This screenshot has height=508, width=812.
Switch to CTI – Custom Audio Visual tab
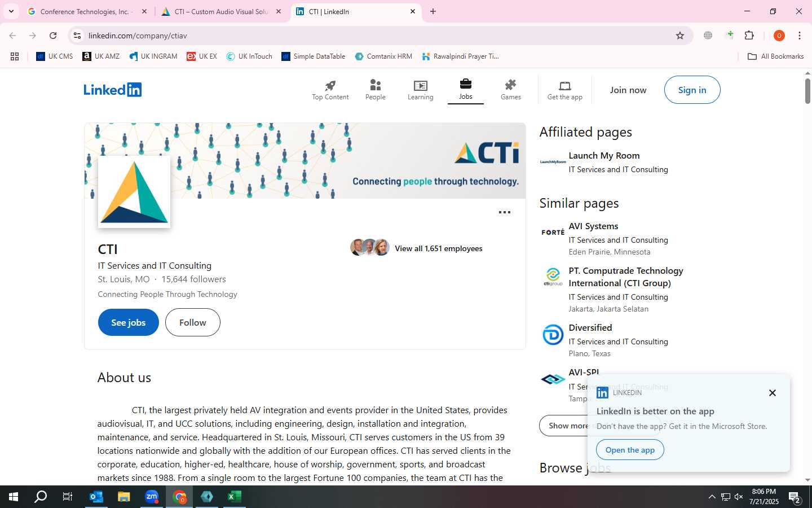click(x=220, y=11)
